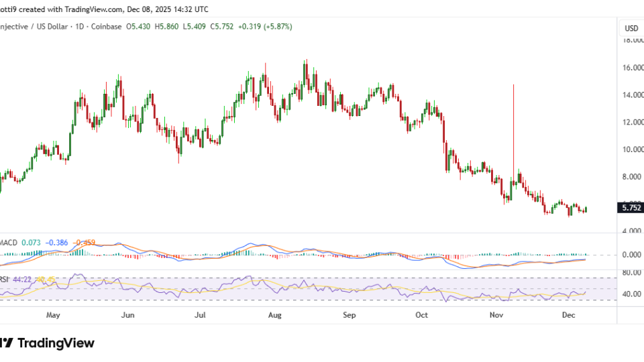The width and height of the screenshot is (644, 362).
Task: Click the RSI 80.00 axis label
Action: (631, 273)
